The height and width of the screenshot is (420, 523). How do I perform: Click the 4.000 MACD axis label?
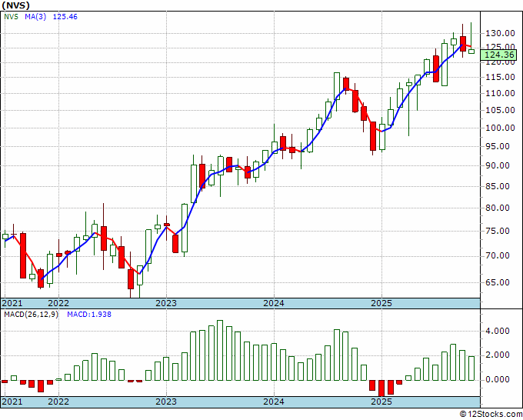(x=498, y=331)
